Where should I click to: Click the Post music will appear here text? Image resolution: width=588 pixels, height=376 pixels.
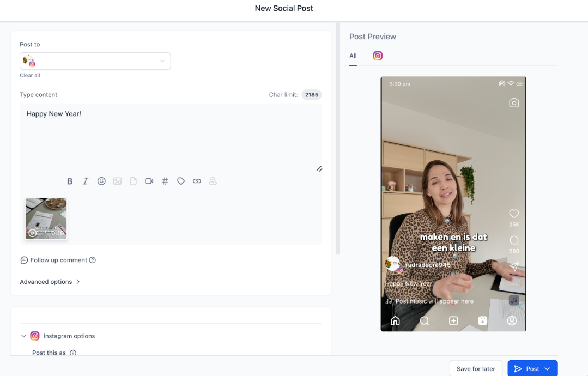click(434, 301)
